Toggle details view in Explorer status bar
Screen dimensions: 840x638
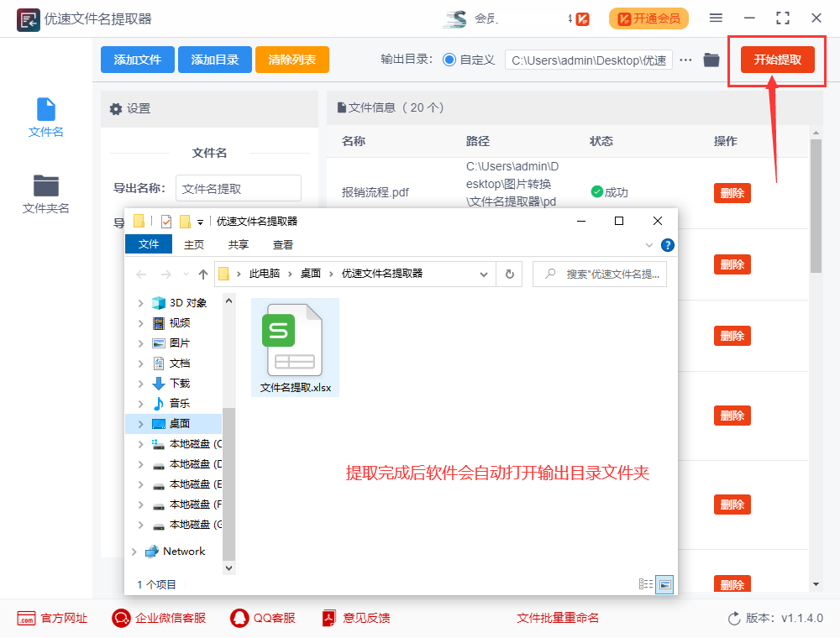coord(645,584)
